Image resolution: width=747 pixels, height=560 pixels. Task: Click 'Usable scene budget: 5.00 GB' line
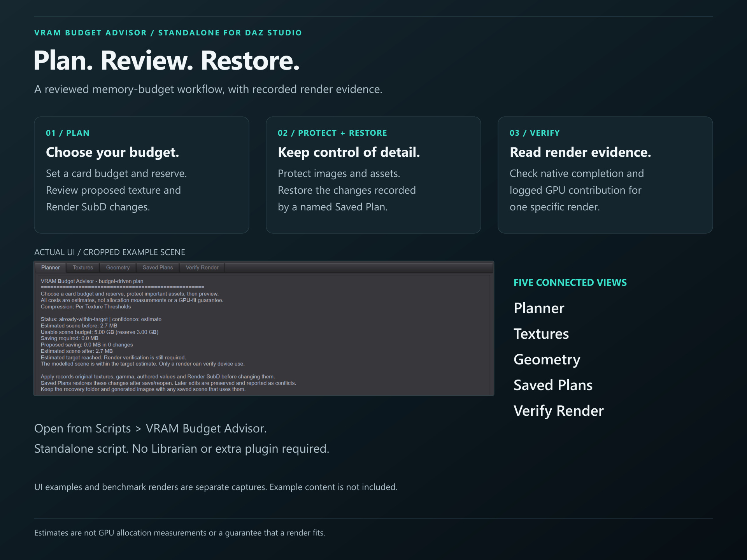click(x=99, y=332)
